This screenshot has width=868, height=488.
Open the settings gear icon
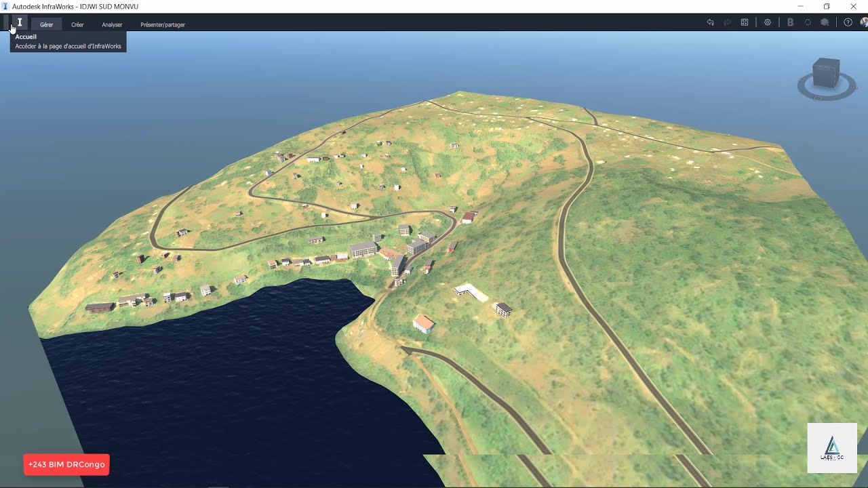pos(768,22)
